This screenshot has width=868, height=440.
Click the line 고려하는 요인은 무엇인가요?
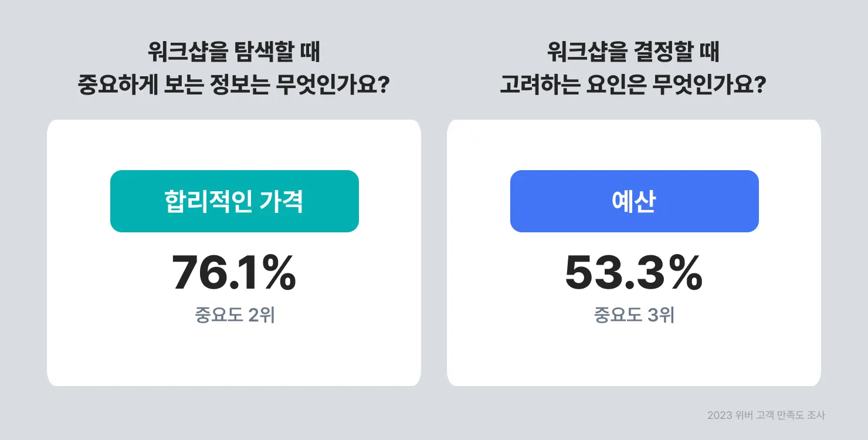pos(633,86)
